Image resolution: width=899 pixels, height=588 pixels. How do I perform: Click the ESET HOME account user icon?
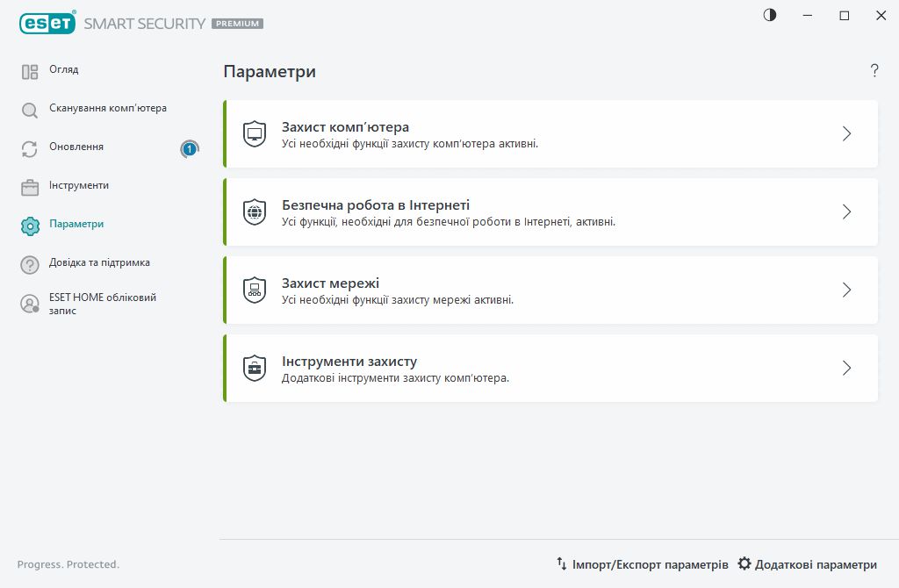pyautogui.click(x=30, y=304)
